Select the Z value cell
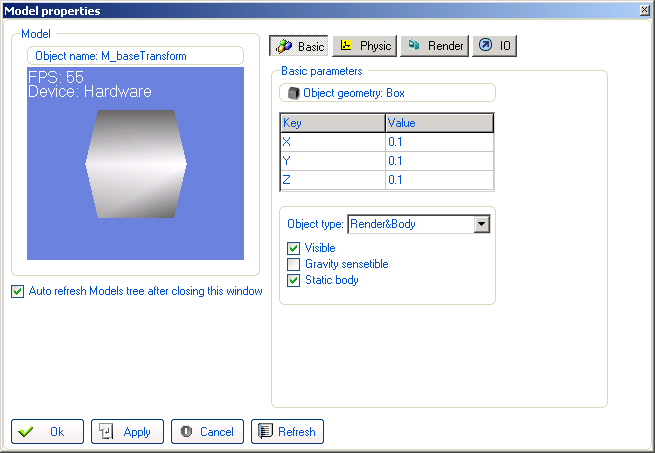655x453 pixels. 439,180
